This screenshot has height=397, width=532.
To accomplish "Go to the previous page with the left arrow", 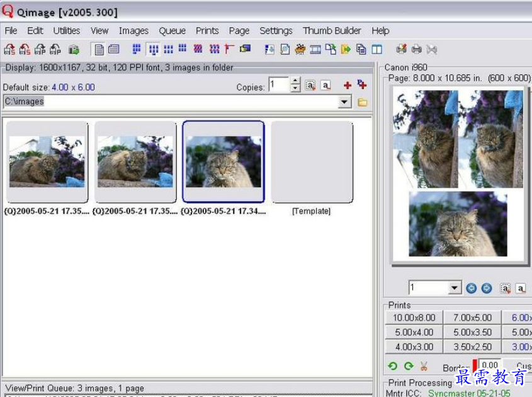I will click(x=472, y=288).
